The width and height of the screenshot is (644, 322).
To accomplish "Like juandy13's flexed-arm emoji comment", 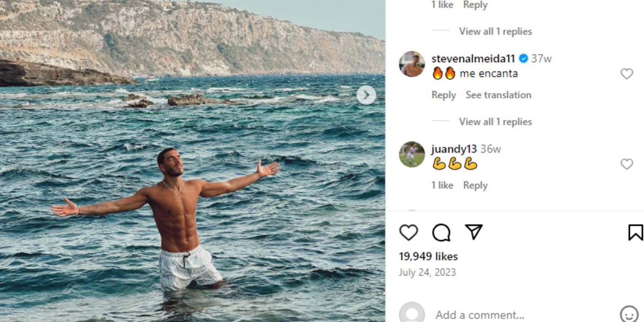I will [x=626, y=164].
